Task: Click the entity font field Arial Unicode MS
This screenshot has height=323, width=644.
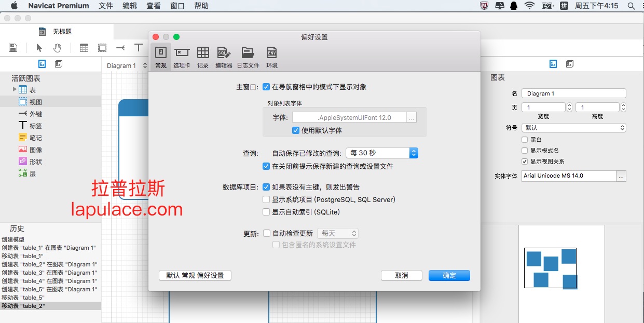Action: pyautogui.click(x=569, y=176)
